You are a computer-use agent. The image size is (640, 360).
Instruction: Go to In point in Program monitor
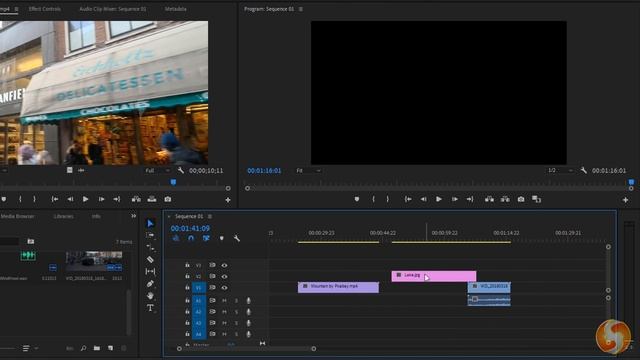(408, 199)
